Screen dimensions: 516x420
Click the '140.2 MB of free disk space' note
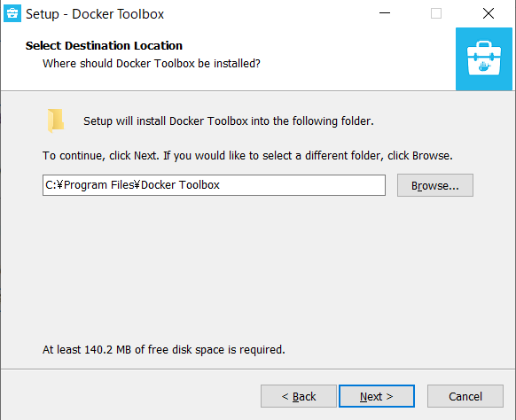pyautogui.click(x=163, y=350)
